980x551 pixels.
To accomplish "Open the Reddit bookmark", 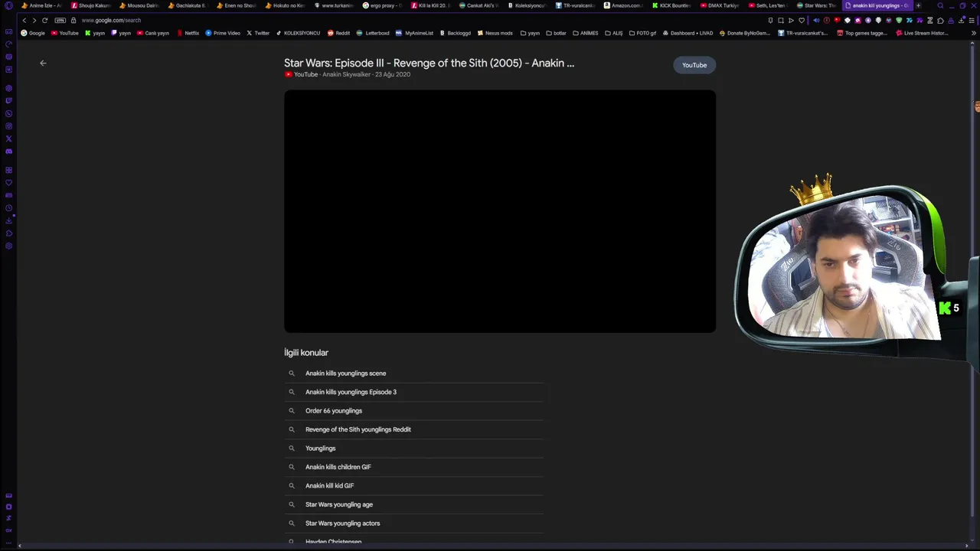I will pyautogui.click(x=338, y=33).
